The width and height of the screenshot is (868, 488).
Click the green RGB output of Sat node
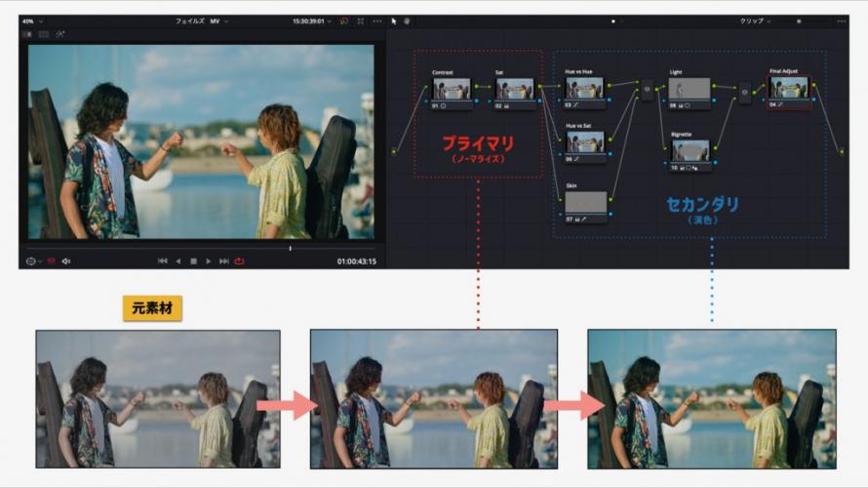pos(539,86)
